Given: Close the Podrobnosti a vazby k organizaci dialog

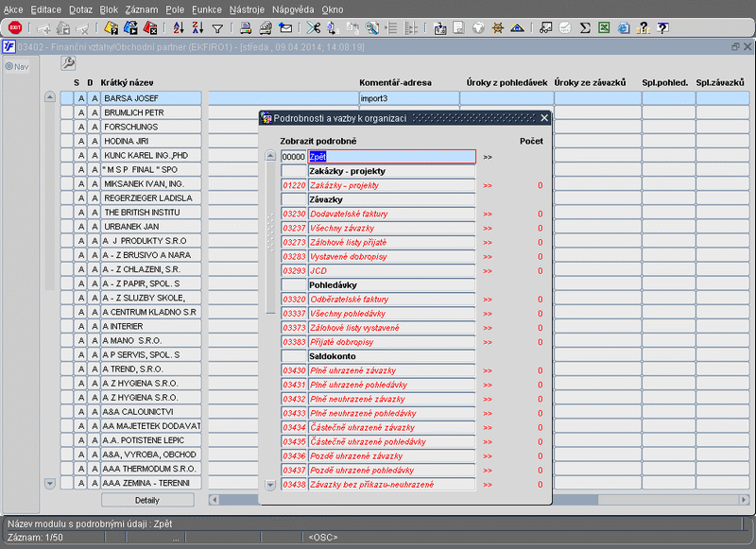Looking at the screenshot, I should click(x=544, y=118).
